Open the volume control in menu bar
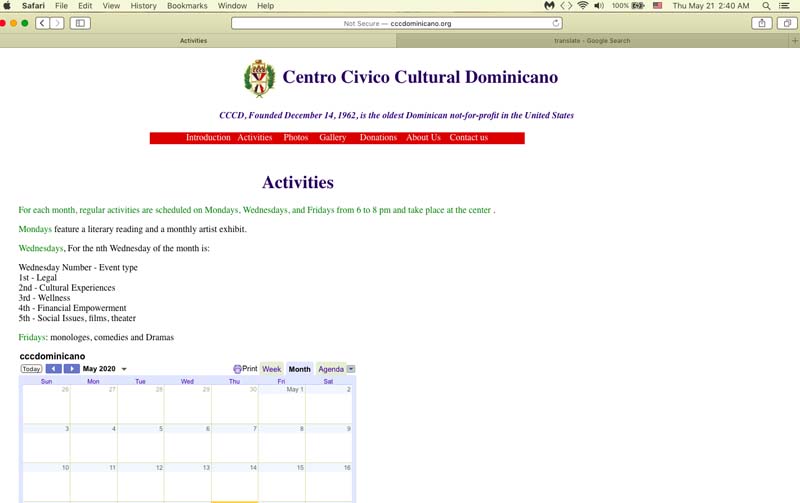 [x=599, y=6]
